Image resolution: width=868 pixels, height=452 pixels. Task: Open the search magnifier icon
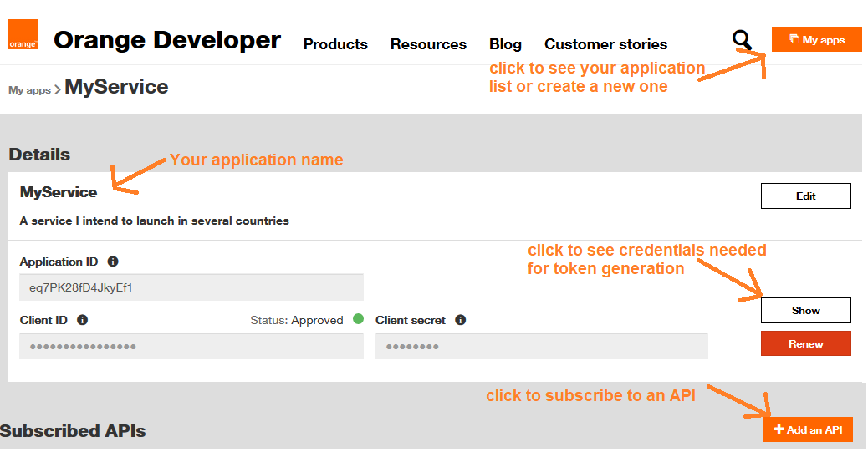[742, 40]
